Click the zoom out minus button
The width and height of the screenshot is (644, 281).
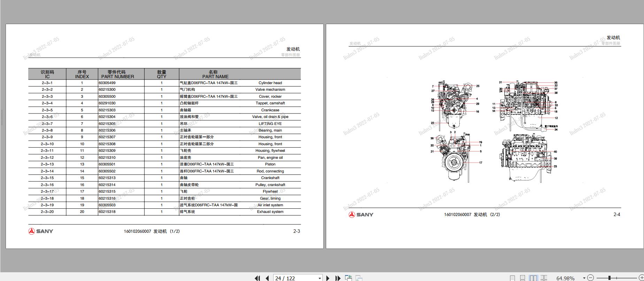point(590,278)
